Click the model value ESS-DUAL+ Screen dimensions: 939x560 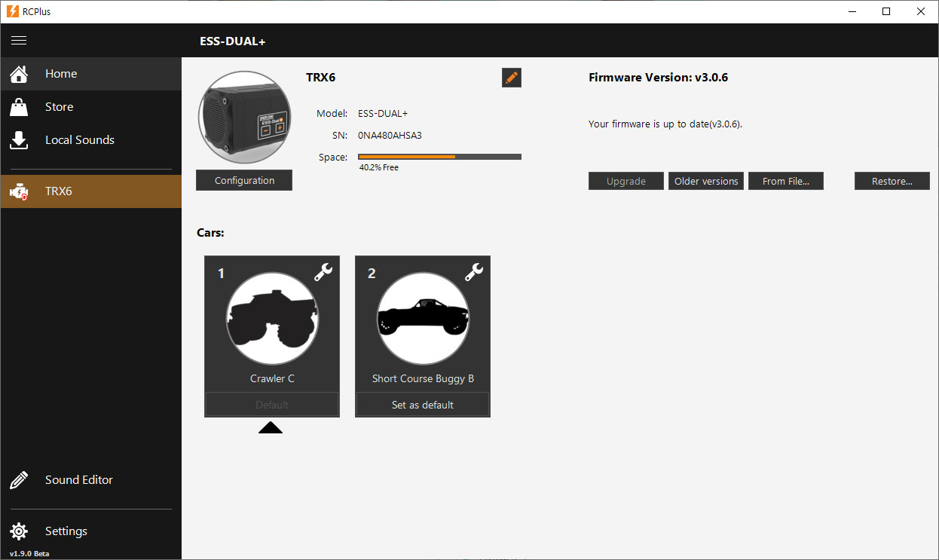(383, 114)
